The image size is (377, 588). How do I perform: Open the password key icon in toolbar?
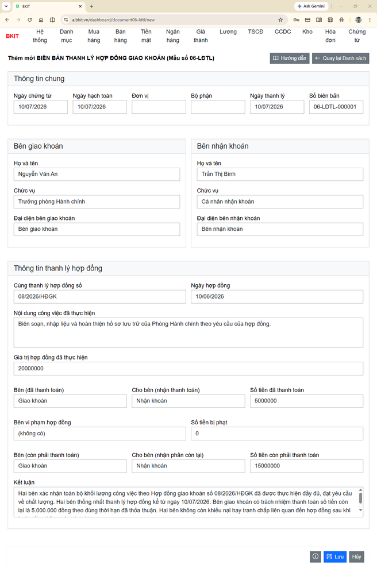(x=297, y=20)
